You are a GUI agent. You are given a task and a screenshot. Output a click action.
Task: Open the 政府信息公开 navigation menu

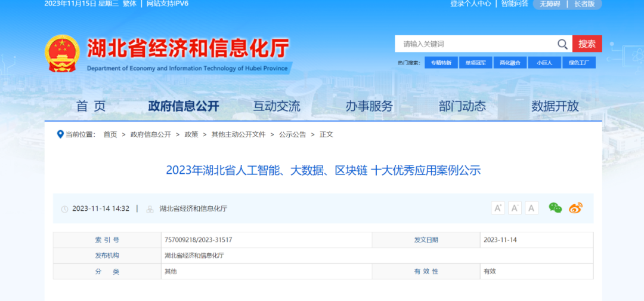(x=184, y=106)
